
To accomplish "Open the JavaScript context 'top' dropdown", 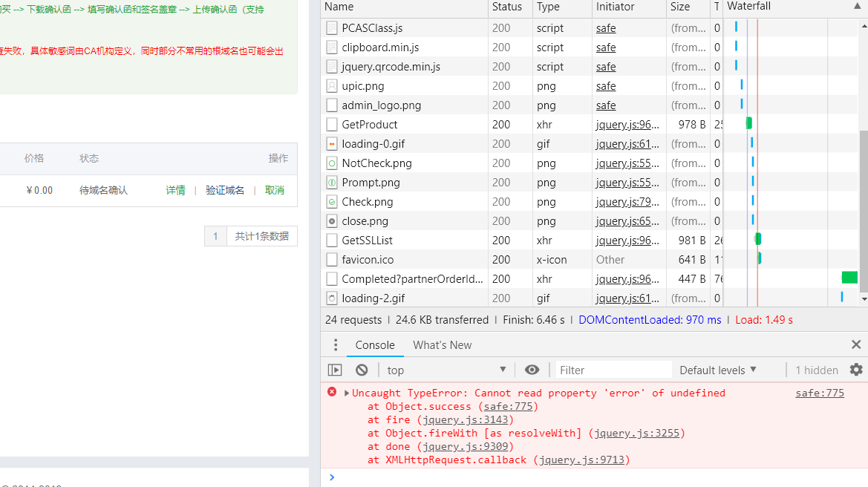I will coord(447,370).
